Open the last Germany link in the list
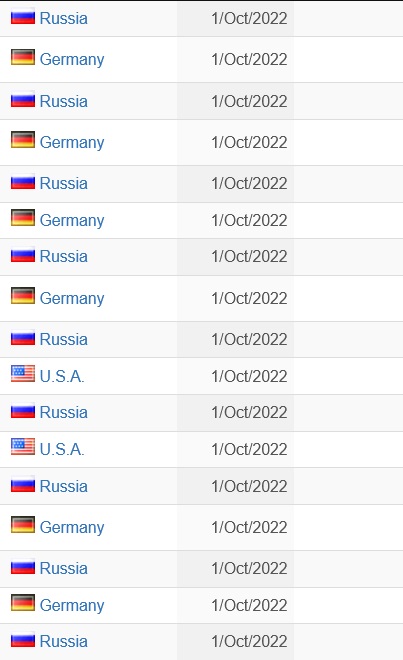403x660 pixels. 72,605
